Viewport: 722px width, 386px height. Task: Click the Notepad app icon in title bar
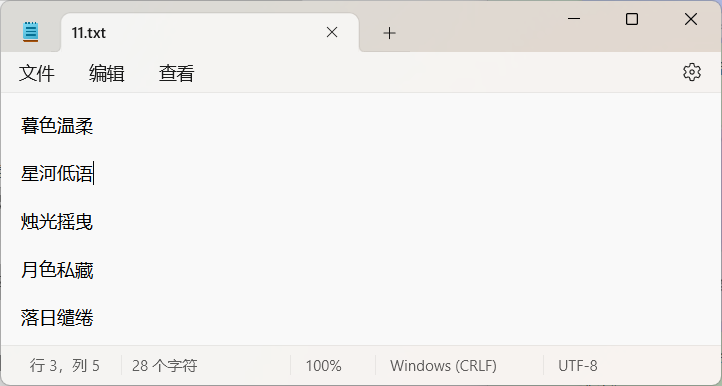point(31,32)
